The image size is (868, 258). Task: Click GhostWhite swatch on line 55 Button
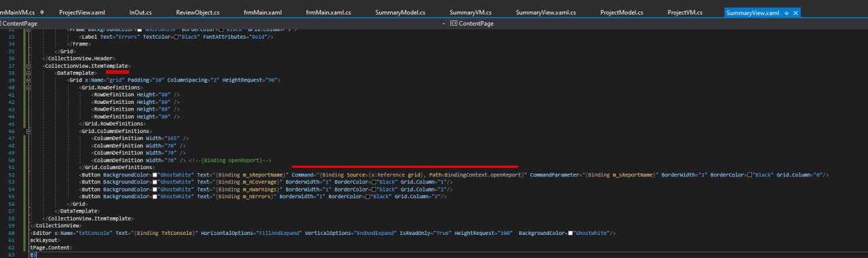coord(155,196)
